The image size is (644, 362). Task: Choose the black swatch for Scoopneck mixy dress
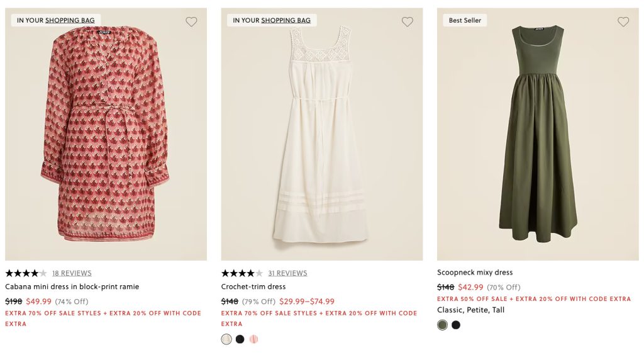(456, 325)
